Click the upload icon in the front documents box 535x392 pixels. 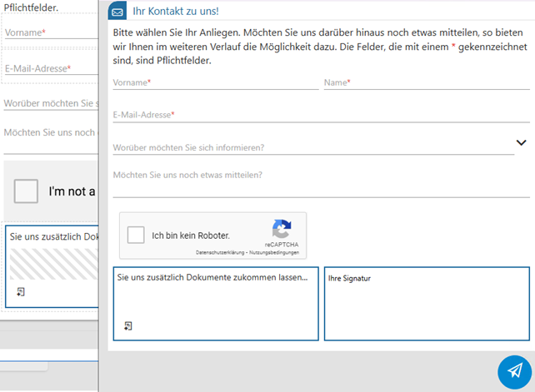coord(128,326)
